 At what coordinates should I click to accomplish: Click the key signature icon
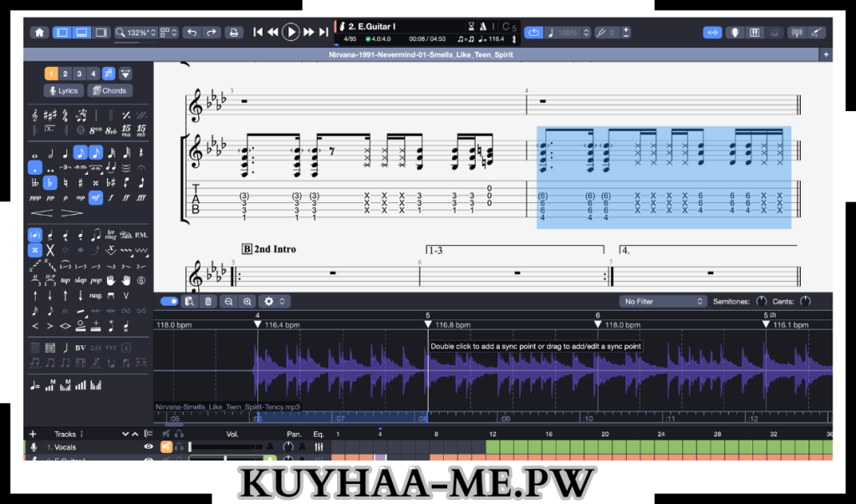point(49,115)
